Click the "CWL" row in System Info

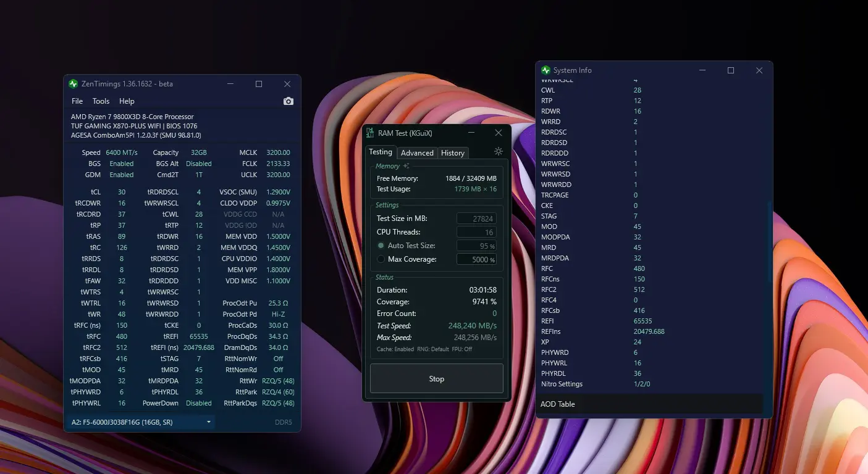click(649, 90)
